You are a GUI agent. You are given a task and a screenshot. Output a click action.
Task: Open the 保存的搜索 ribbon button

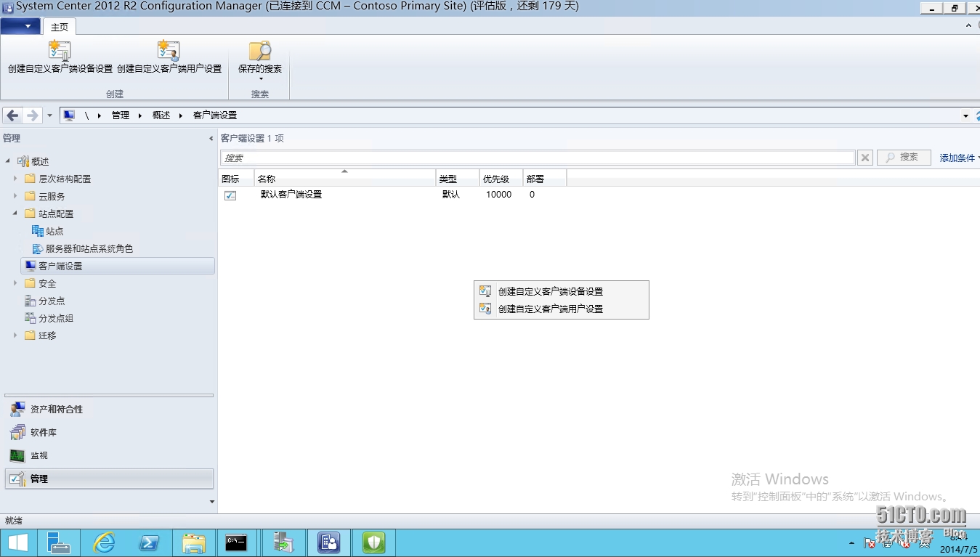coord(260,60)
